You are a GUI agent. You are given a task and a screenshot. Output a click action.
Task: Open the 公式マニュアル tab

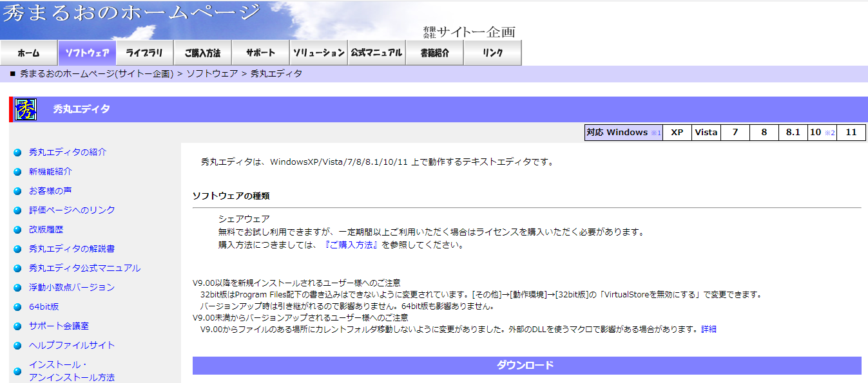(376, 53)
